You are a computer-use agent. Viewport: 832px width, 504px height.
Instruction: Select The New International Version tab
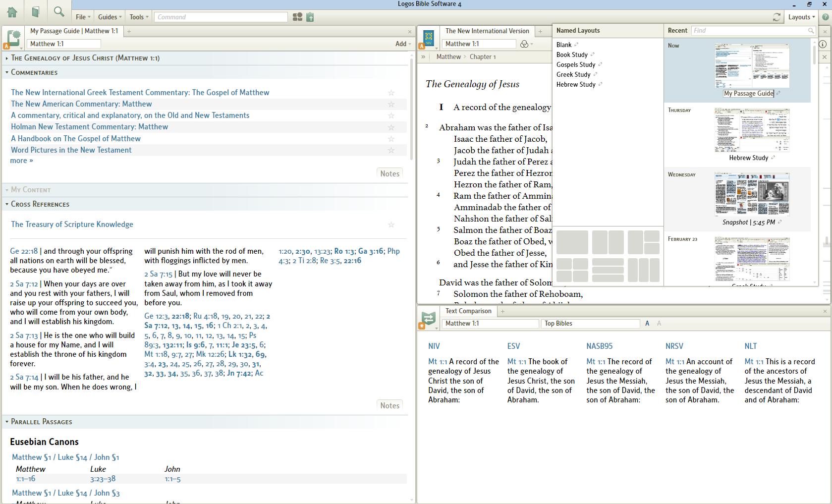pyautogui.click(x=487, y=31)
